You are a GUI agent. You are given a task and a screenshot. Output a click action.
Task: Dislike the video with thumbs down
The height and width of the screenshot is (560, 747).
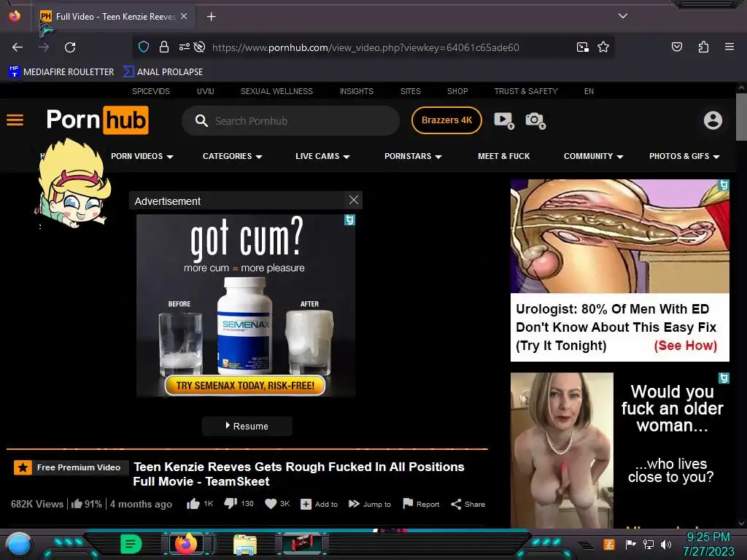(231, 503)
